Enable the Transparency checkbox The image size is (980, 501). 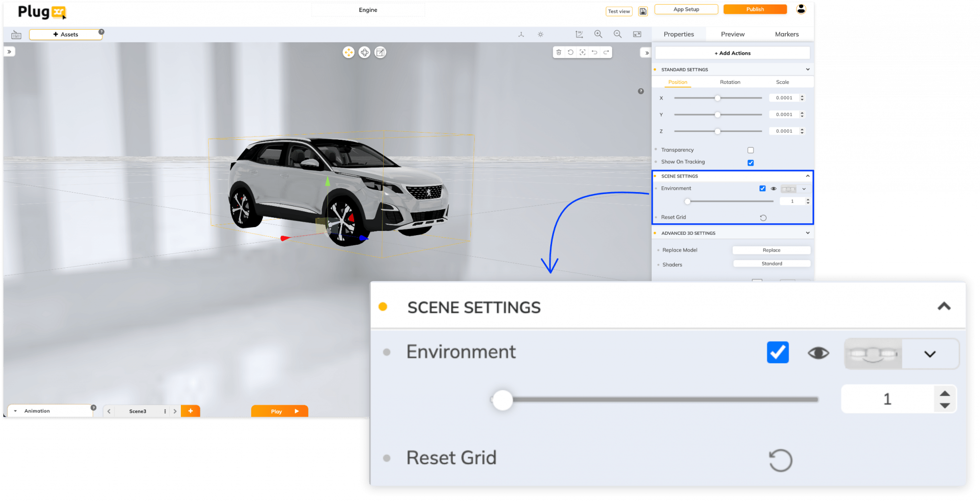750,149
